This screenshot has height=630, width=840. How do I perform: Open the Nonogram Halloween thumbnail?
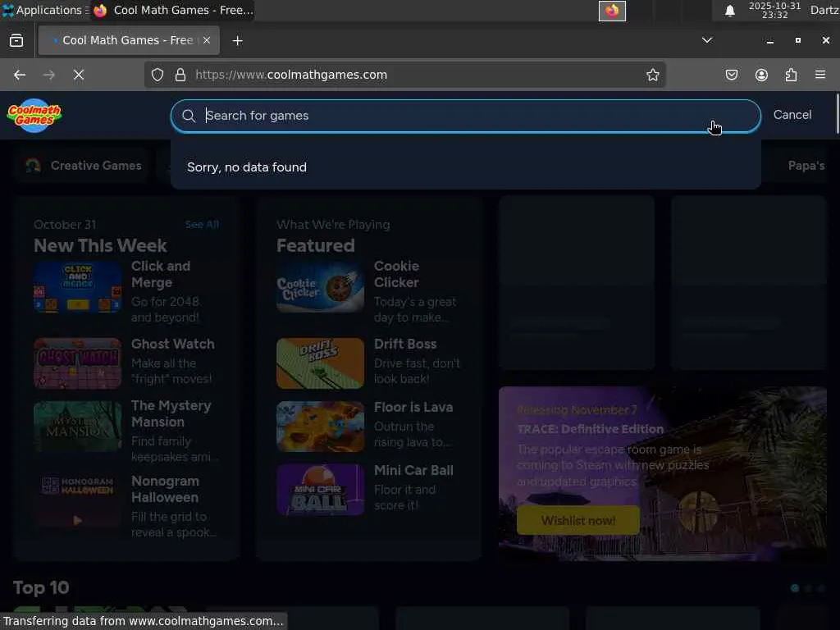pos(78,502)
